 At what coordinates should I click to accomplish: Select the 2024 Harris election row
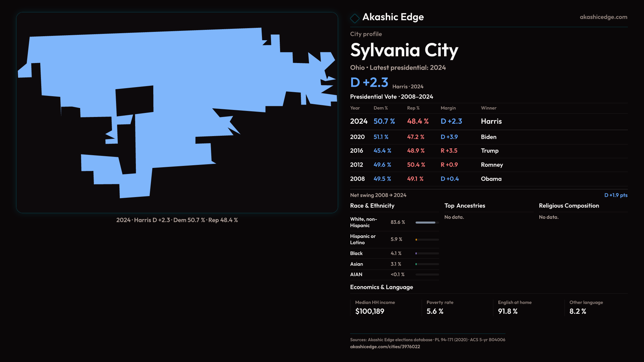point(488,121)
